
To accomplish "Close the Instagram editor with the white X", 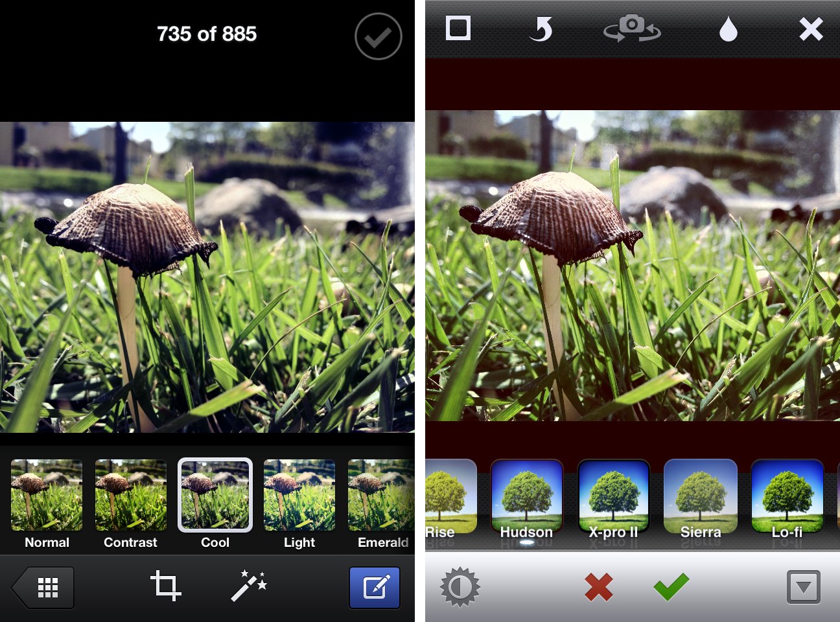I will click(811, 29).
